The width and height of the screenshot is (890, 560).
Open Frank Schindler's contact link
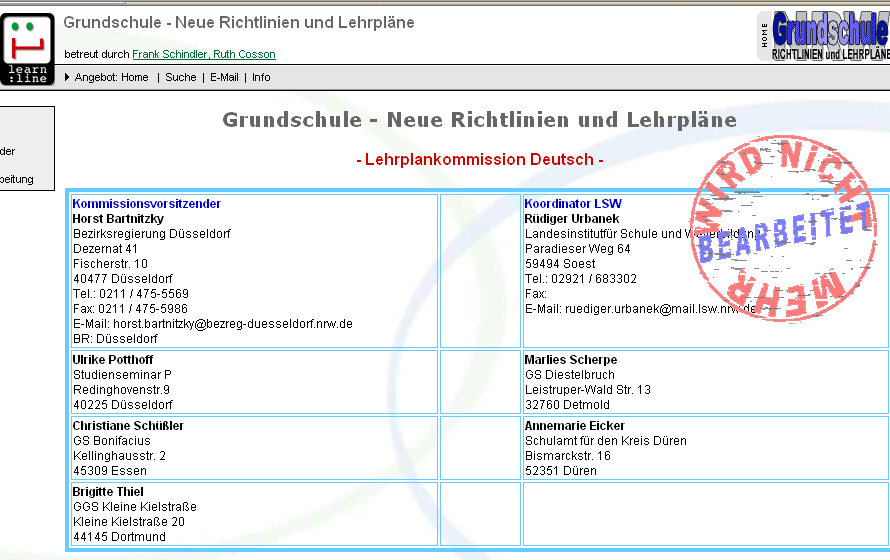click(169, 54)
